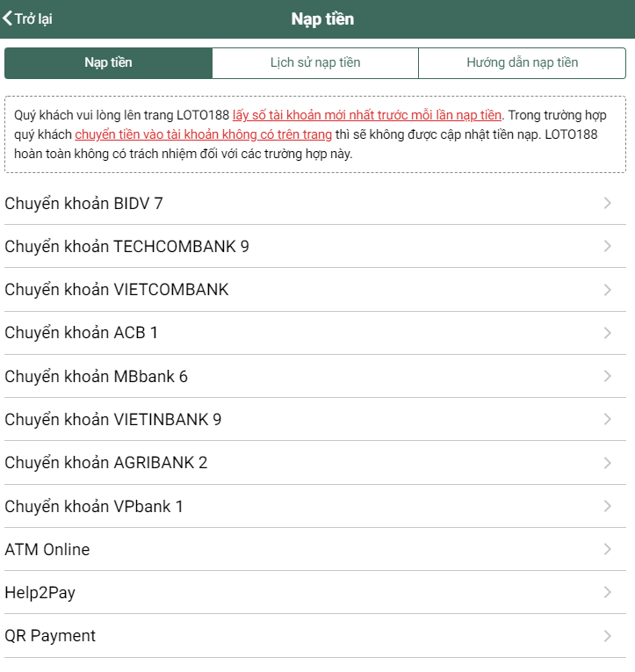
Task: Choose Chuyển khoản VPbank 1
Action: pos(315,506)
